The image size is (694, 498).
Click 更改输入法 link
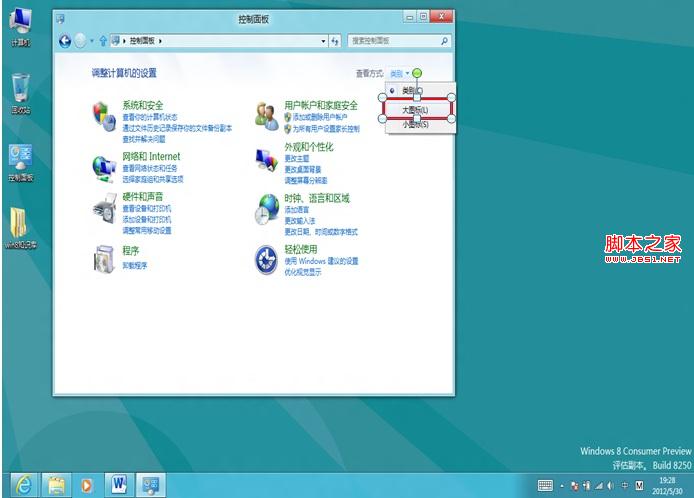pos(300,220)
